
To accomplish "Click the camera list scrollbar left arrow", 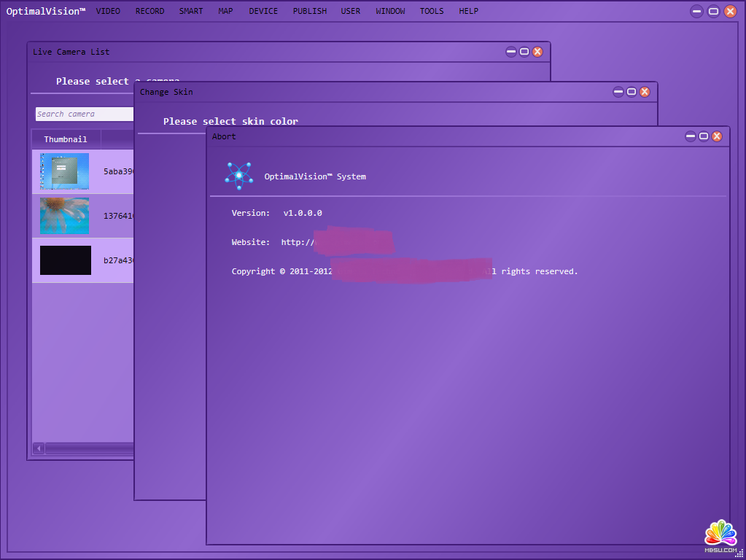I will pyautogui.click(x=39, y=448).
